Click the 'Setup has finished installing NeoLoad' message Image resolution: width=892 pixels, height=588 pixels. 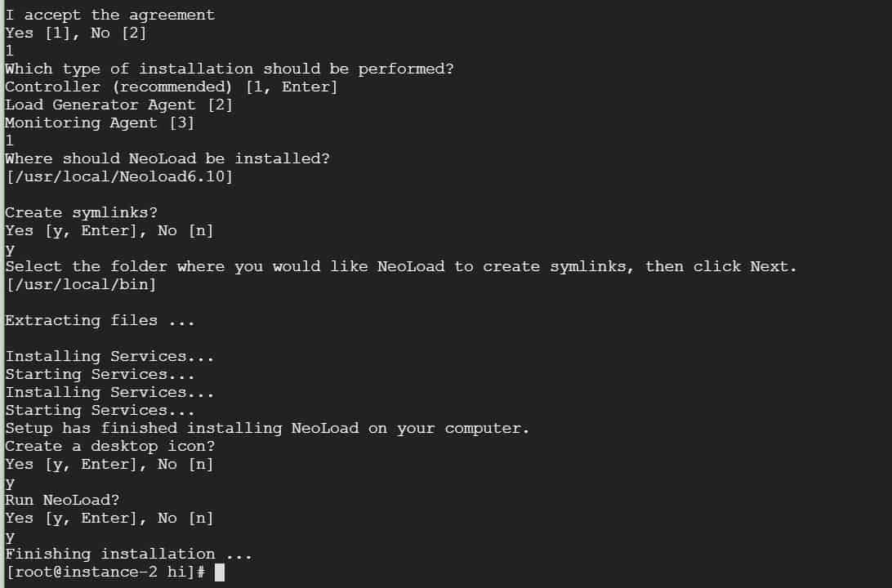tap(267, 428)
